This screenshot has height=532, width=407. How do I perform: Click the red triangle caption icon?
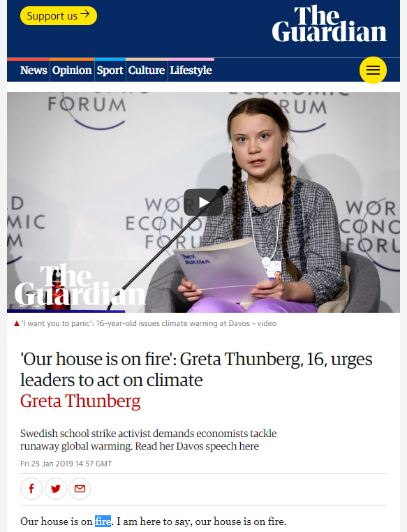17,323
